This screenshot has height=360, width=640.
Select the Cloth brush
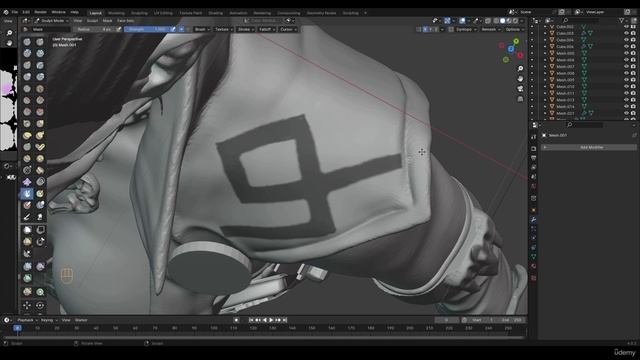coord(27,182)
